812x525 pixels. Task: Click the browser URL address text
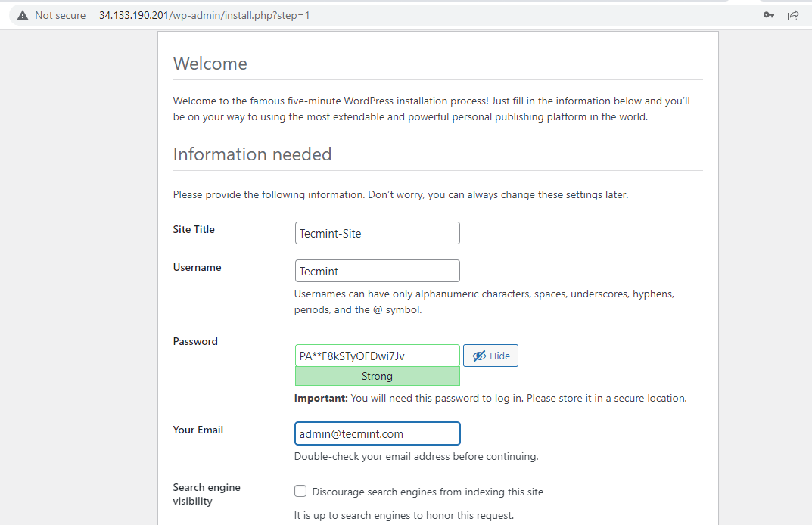click(x=204, y=15)
